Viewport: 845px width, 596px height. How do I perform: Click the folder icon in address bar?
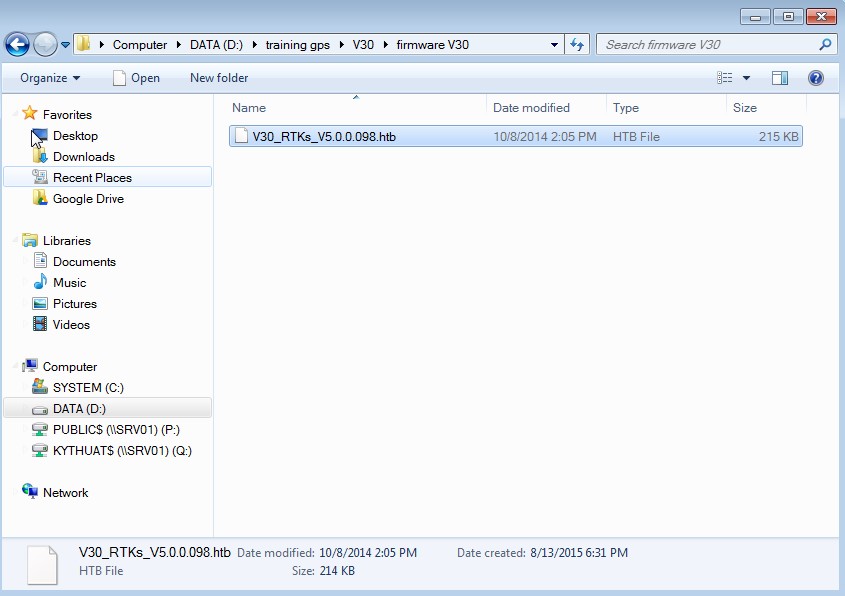point(83,44)
